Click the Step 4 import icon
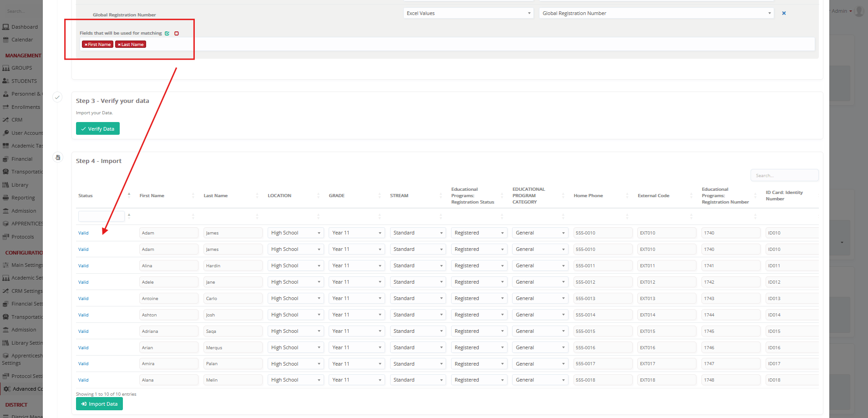Viewport: 868px width, 418px height. pos(58,158)
